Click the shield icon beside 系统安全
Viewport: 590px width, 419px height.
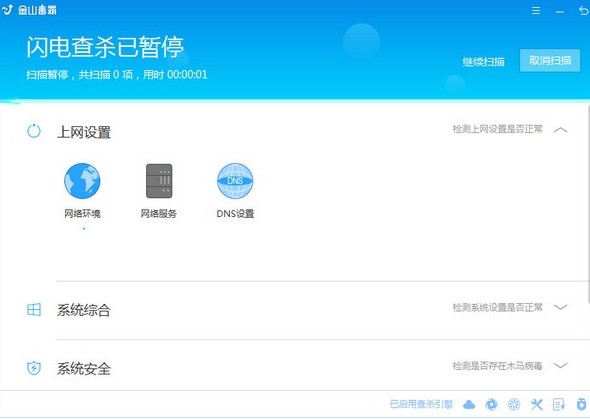(34, 368)
